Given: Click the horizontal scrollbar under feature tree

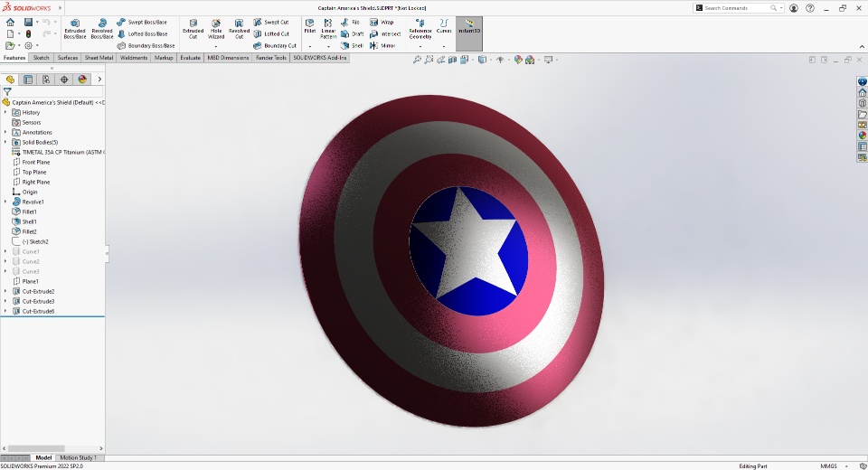Looking at the screenshot, I should point(38,448).
